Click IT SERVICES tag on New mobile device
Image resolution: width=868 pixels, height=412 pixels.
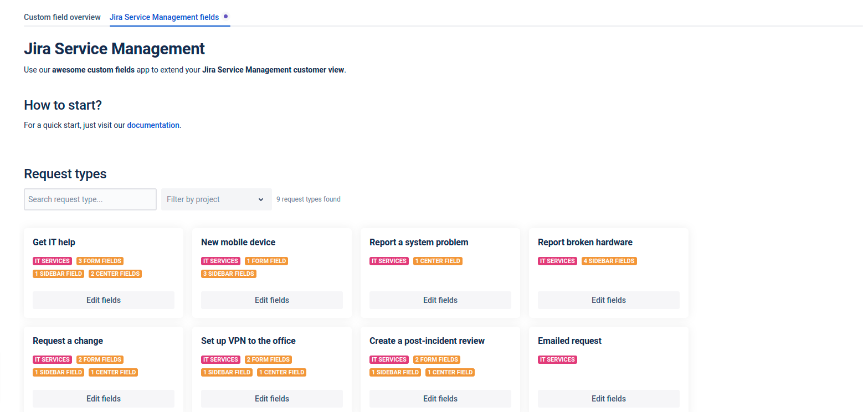(x=220, y=261)
